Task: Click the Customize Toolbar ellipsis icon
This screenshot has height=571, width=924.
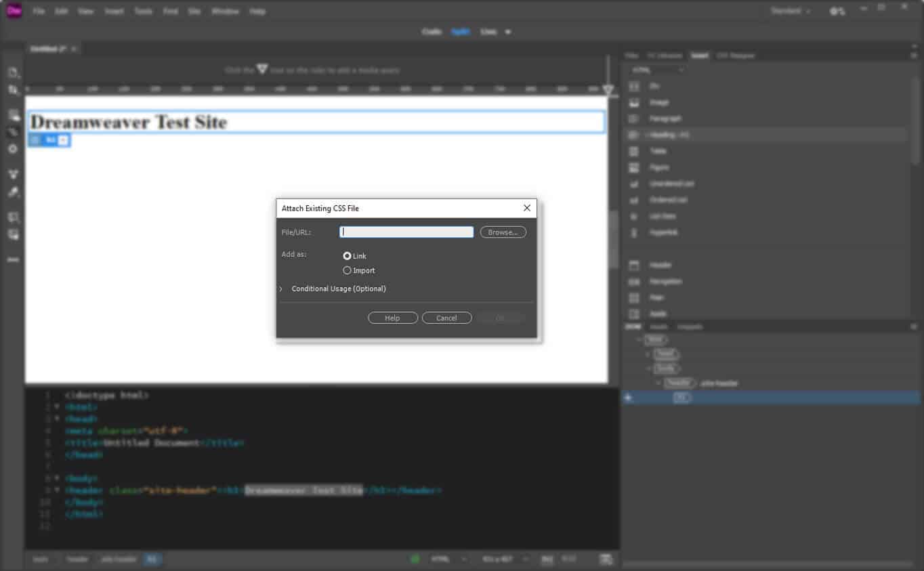Action: pos(14,259)
